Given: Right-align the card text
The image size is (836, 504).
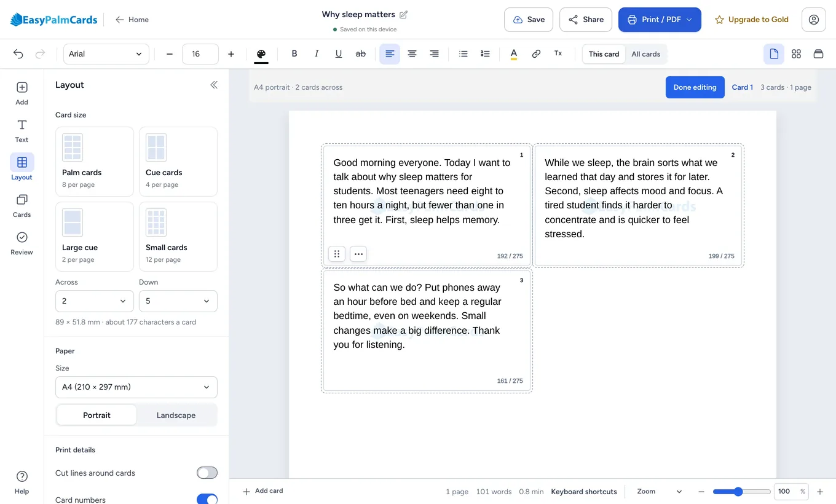Looking at the screenshot, I should tap(434, 54).
